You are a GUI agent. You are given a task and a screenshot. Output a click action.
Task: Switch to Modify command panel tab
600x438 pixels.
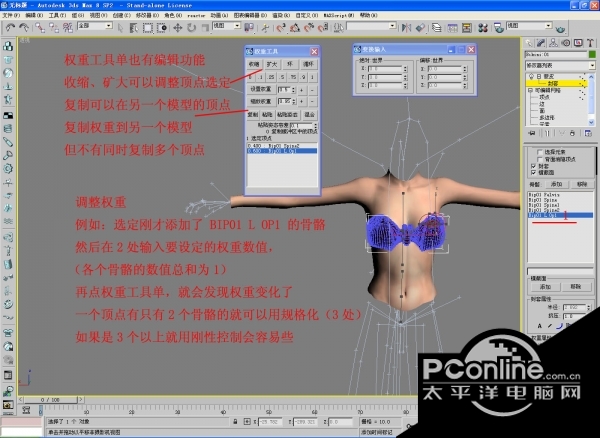click(541, 42)
